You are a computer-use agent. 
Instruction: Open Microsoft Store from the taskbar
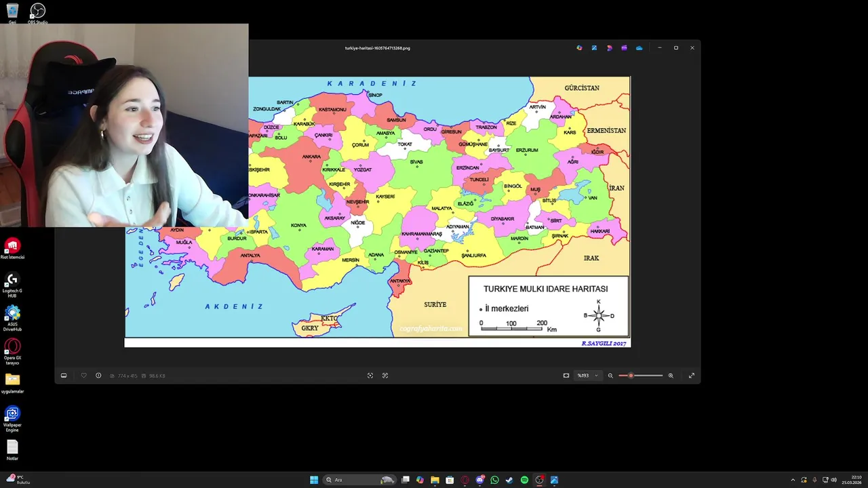[x=450, y=480]
